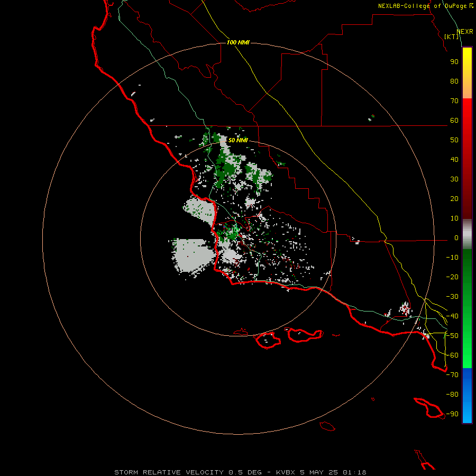Pick the blue segment at color bar bottom
Viewport: 476px width, 476px height.
coord(467,396)
